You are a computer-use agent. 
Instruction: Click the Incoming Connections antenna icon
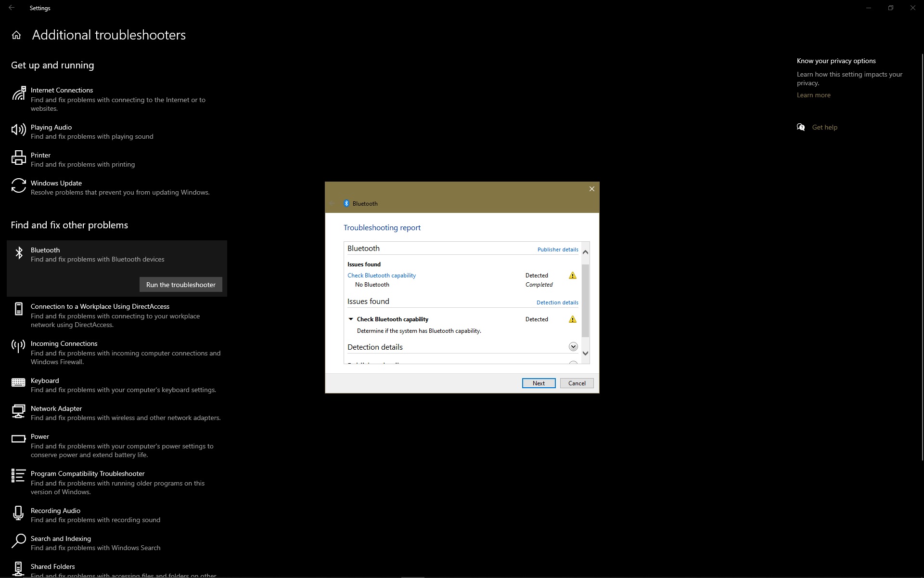[x=19, y=346]
